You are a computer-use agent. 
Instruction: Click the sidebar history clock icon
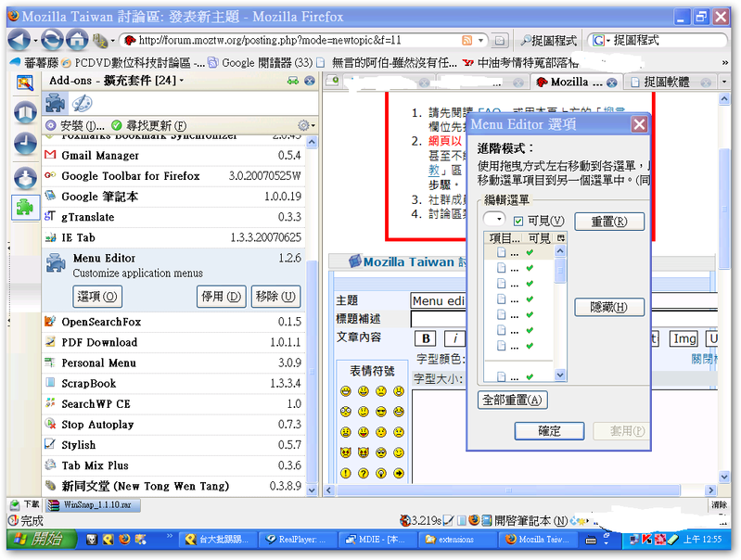[x=25, y=143]
